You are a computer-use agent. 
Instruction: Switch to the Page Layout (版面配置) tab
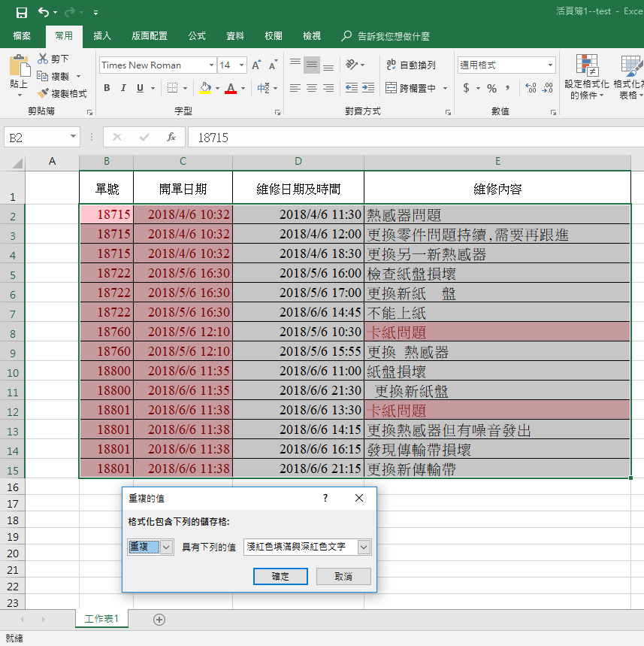point(150,36)
